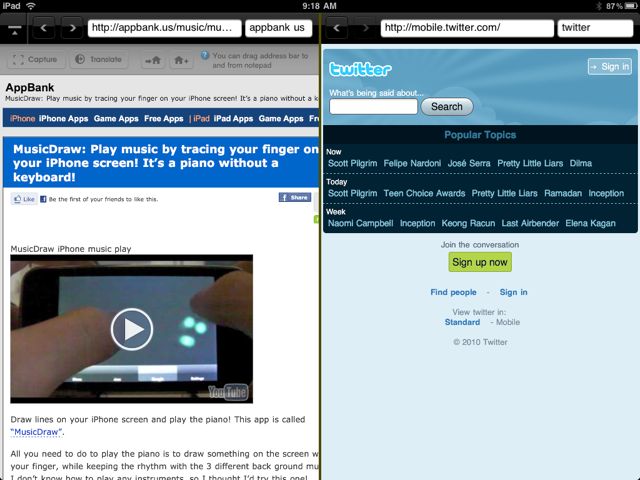Open Felipe Nardoni trending topic
Image resolution: width=640 pixels, height=480 pixels.
click(x=412, y=163)
